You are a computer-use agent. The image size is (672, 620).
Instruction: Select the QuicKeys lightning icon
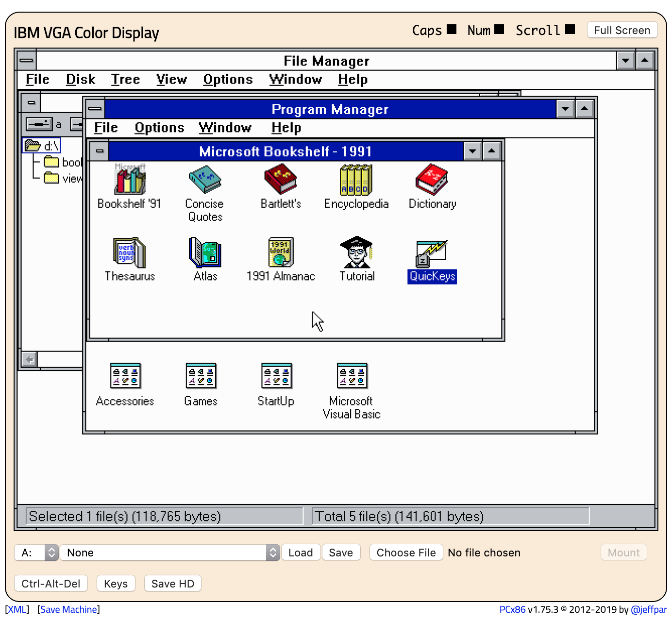pos(432,253)
